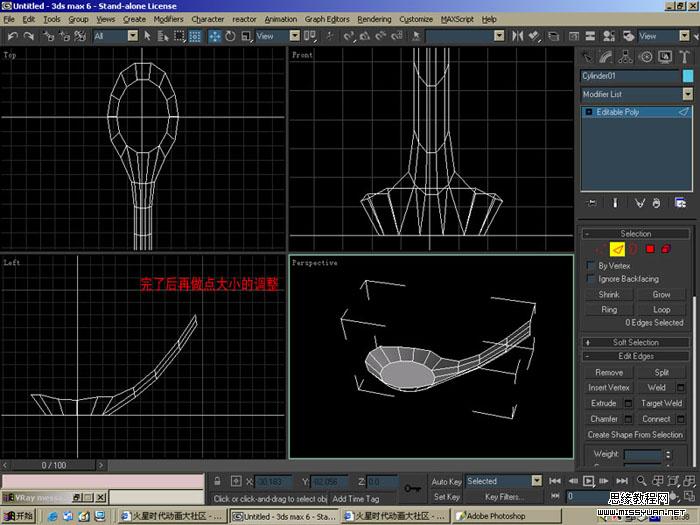
Task: Click the Pin Stack icon
Action: coord(592,203)
